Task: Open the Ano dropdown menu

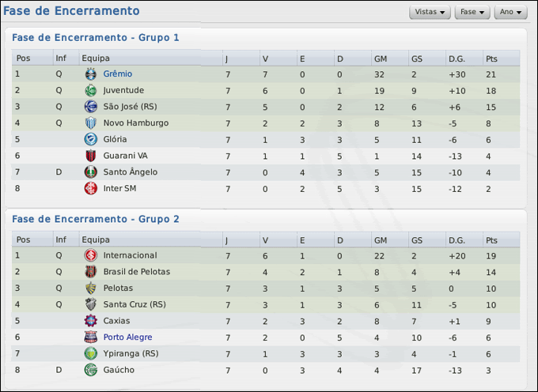Action: click(x=510, y=13)
